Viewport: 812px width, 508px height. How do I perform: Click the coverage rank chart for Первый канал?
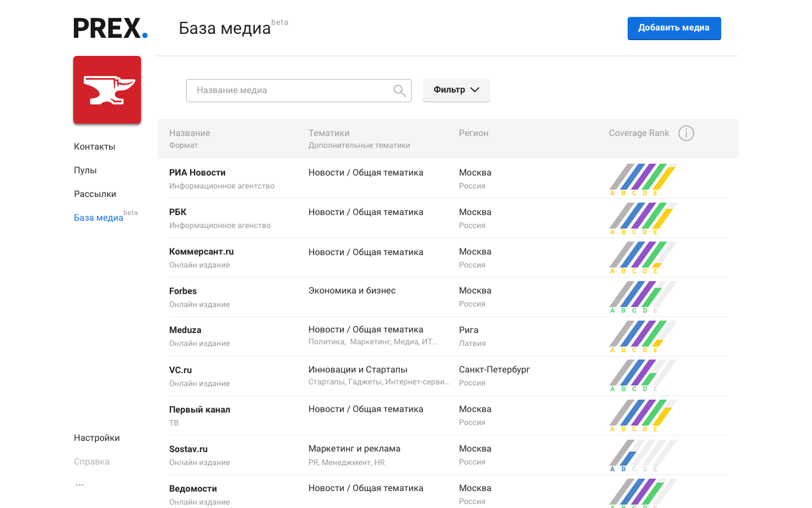[x=643, y=416]
